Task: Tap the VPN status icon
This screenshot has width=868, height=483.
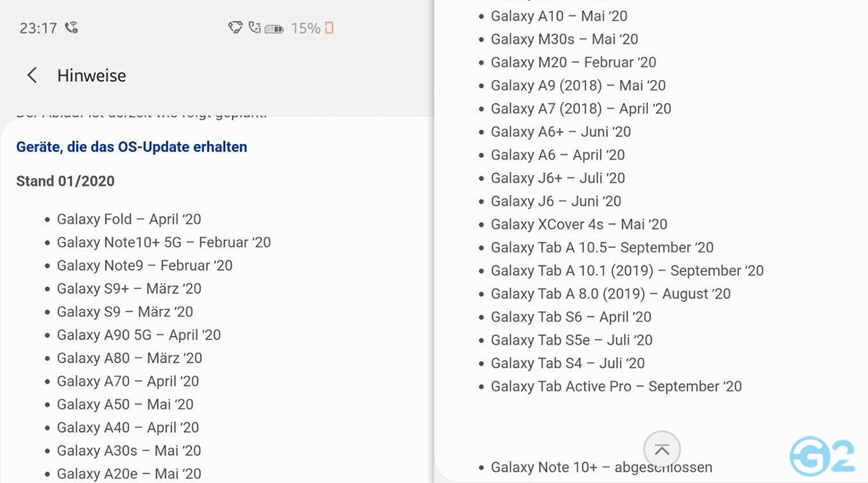Action: coord(236,27)
